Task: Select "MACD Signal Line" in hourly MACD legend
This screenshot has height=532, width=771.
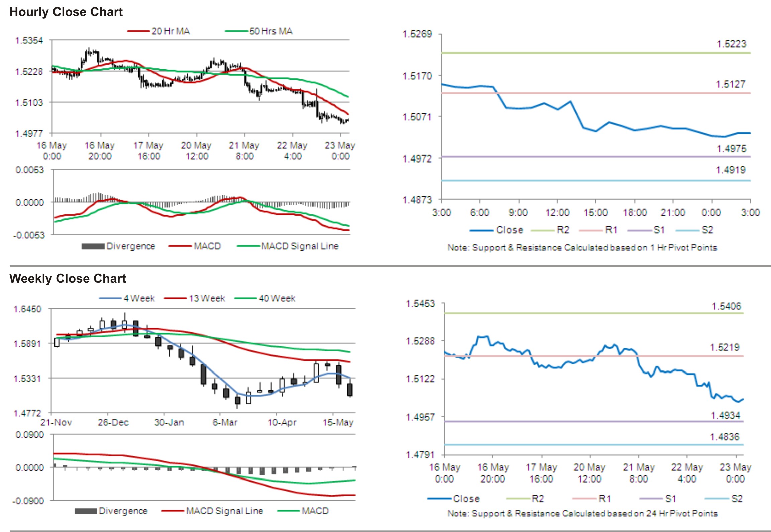Action: (300, 246)
